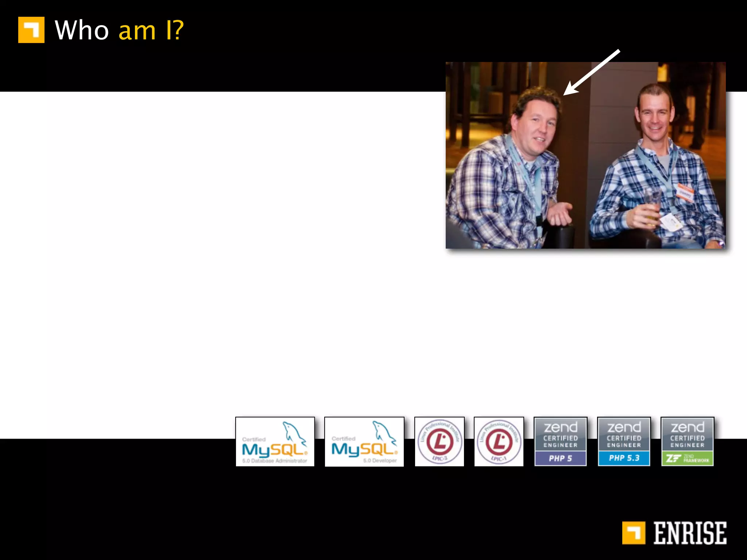
Task: Click the open hand of the left man
Action: (x=560, y=214)
